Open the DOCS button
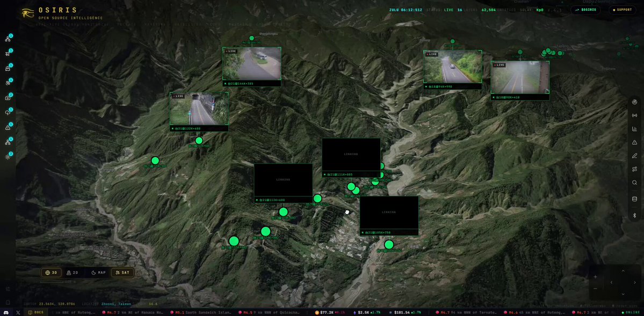Screen dimensions: 644x316 (36, 312)
